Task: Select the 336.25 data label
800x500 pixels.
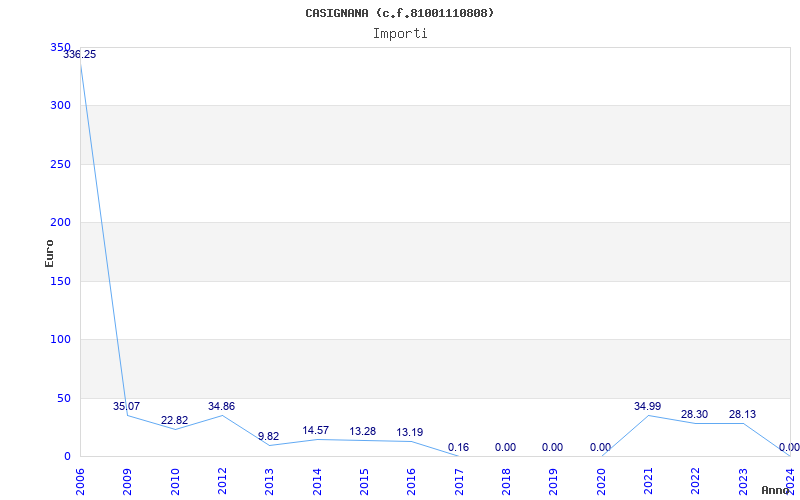Action: tap(80, 55)
